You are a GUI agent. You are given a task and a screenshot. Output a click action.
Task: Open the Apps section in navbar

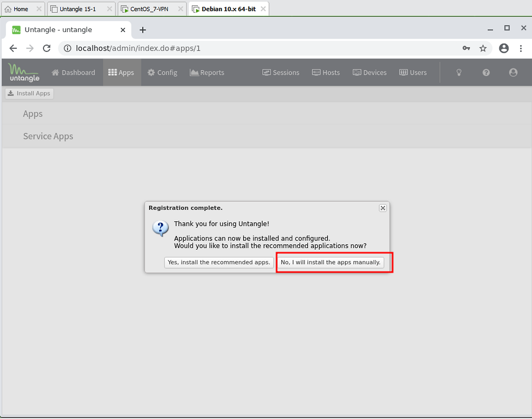pyautogui.click(x=121, y=72)
